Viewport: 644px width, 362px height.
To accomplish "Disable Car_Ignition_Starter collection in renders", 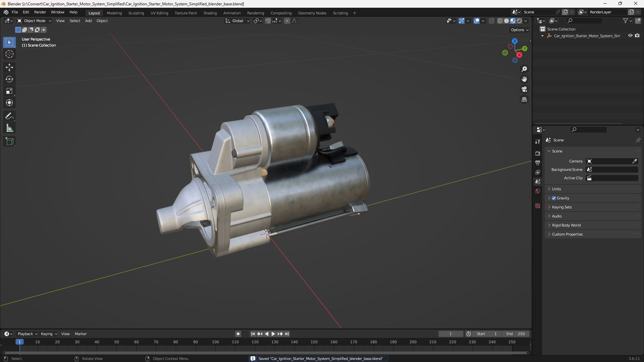I will pos(637,36).
